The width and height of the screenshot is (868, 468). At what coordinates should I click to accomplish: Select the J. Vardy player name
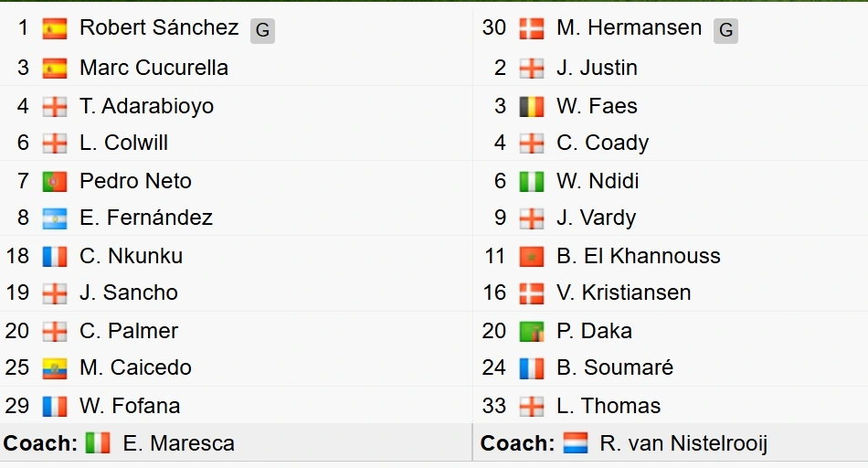(x=596, y=218)
